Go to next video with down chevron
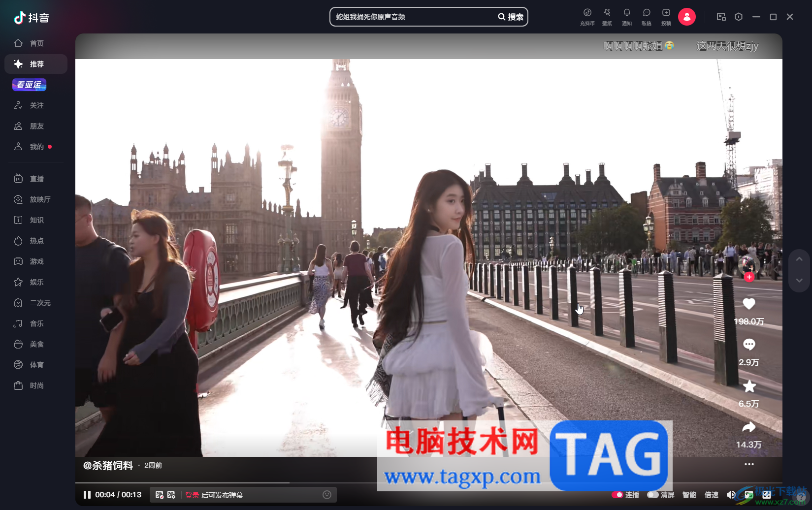Screen dimensions: 812x510 [x=799, y=281]
